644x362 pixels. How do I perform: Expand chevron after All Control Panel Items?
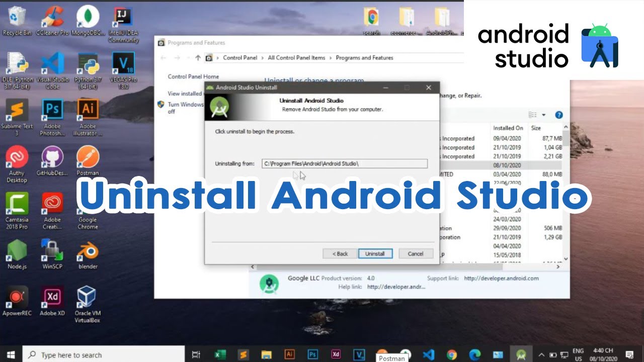coord(331,58)
